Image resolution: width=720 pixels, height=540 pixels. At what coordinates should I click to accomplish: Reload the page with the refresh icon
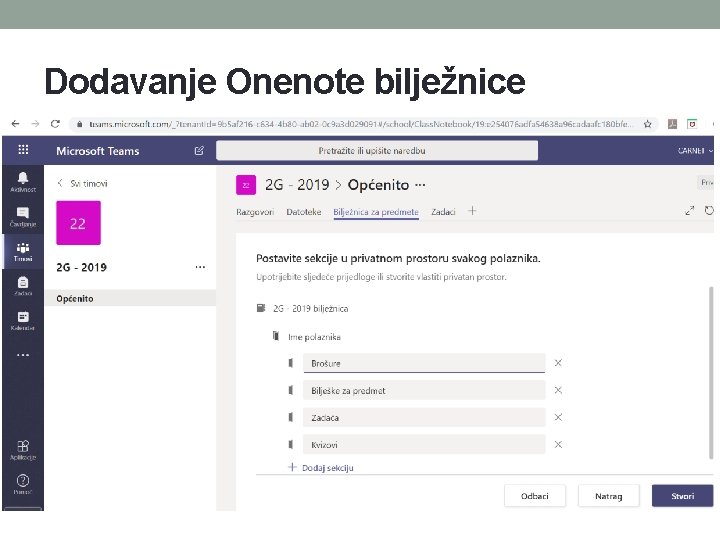click(56, 124)
